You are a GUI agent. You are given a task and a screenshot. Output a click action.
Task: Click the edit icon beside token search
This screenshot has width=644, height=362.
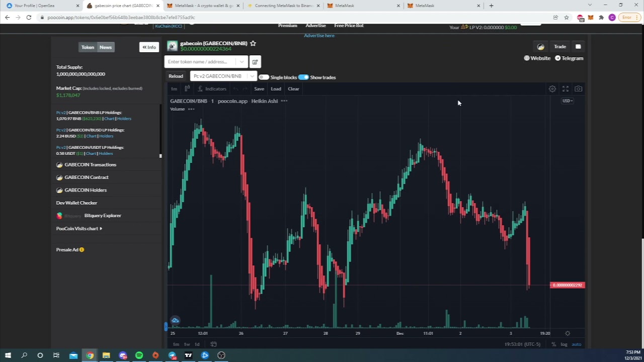(x=255, y=62)
